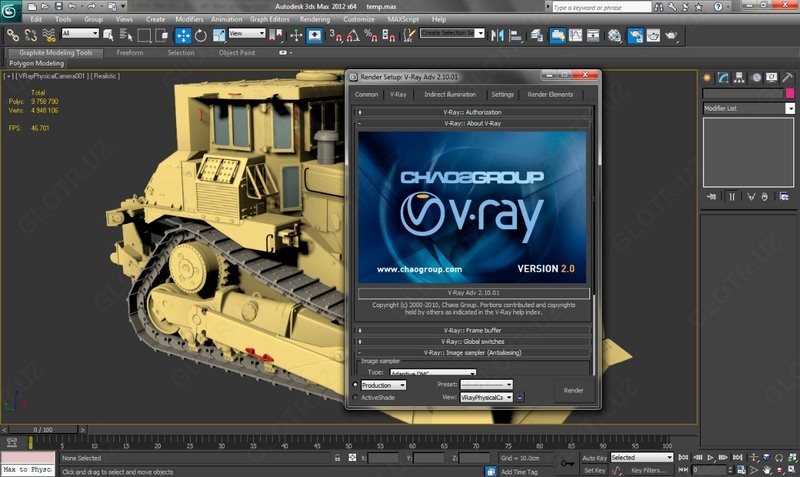Click the Render Production teapot icon
The width and height of the screenshot is (800, 477).
click(x=671, y=35)
